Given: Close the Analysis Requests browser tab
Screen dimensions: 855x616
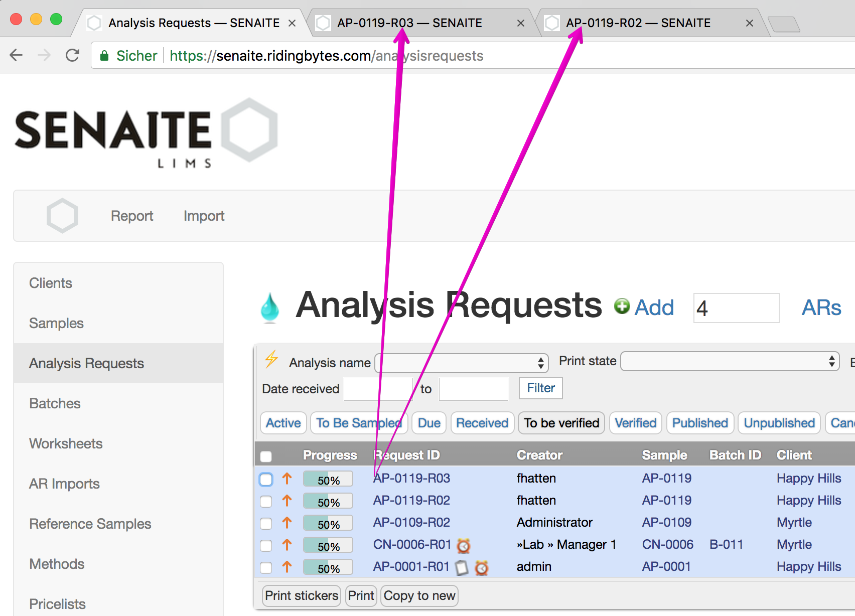Looking at the screenshot, I should click(x=292, y=23).
